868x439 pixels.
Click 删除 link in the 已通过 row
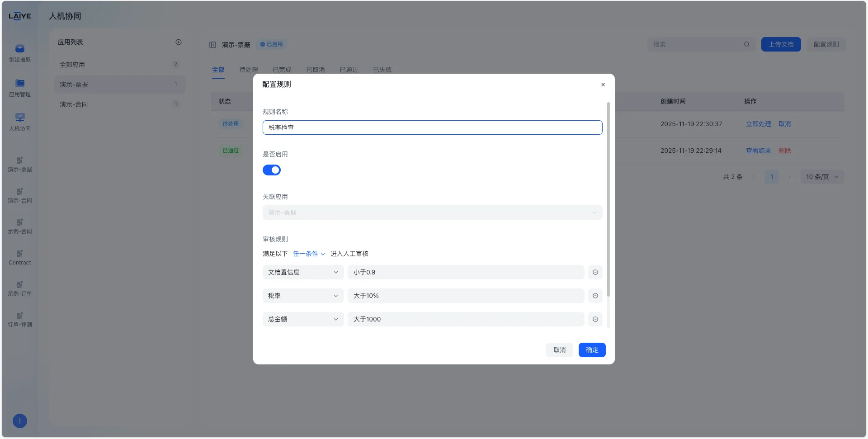785,151
